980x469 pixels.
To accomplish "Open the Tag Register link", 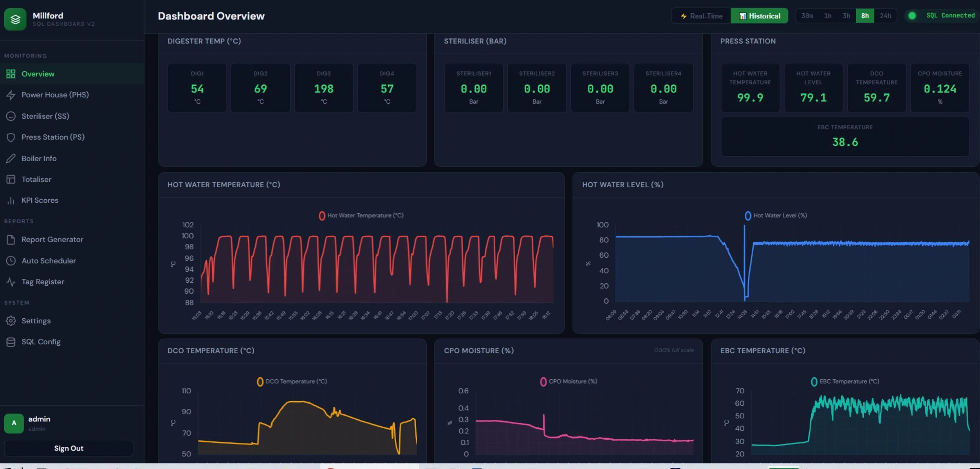I will (x=72, y=282).
